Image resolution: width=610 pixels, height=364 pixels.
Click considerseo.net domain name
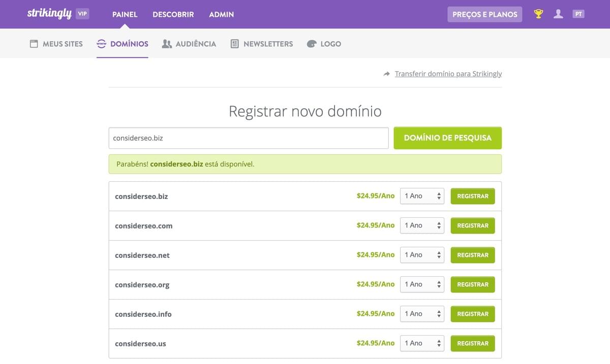[x=142, y=255]
